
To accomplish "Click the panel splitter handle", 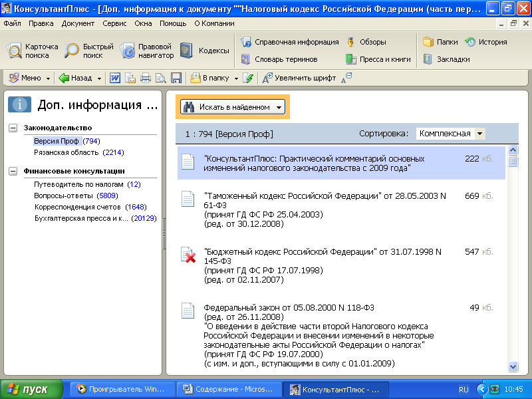I will [x=164, y=233].
